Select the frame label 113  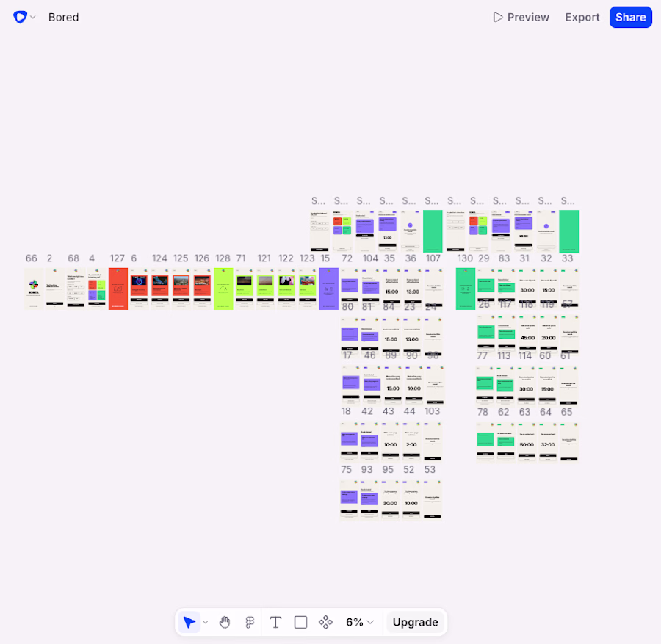[x=504, y=356]
